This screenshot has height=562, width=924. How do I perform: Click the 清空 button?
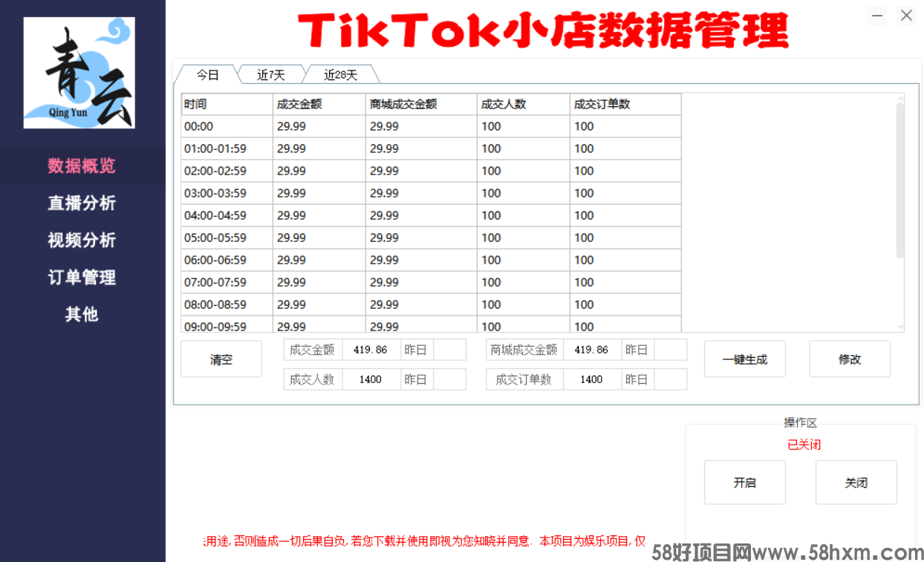pos(221,359)
